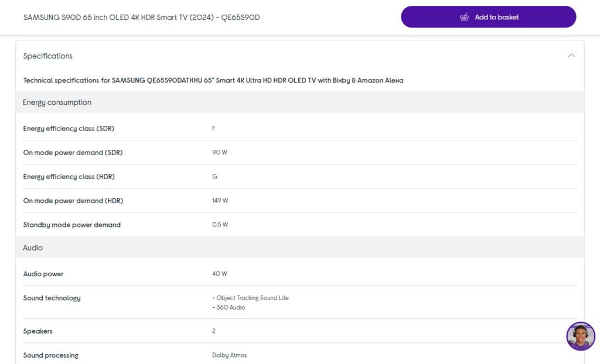
Task: Click the 360 Audio list entry
Action: pos(229,307)
